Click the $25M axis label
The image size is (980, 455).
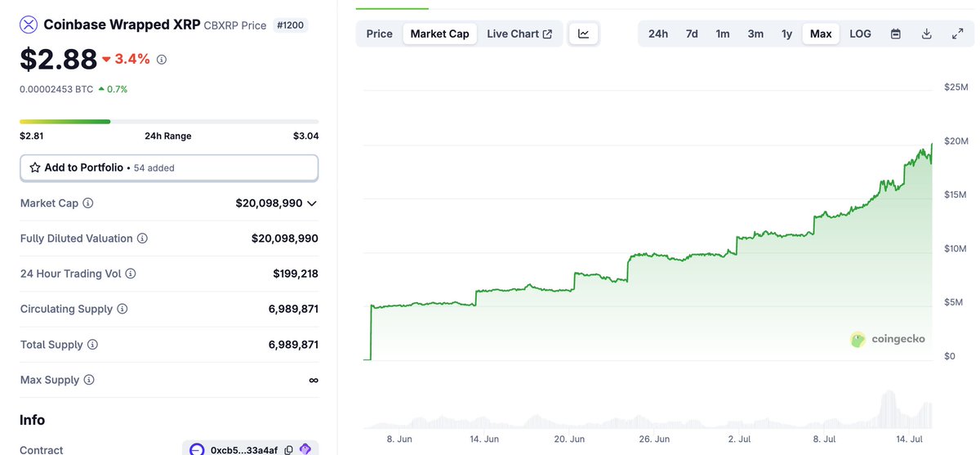955,87
